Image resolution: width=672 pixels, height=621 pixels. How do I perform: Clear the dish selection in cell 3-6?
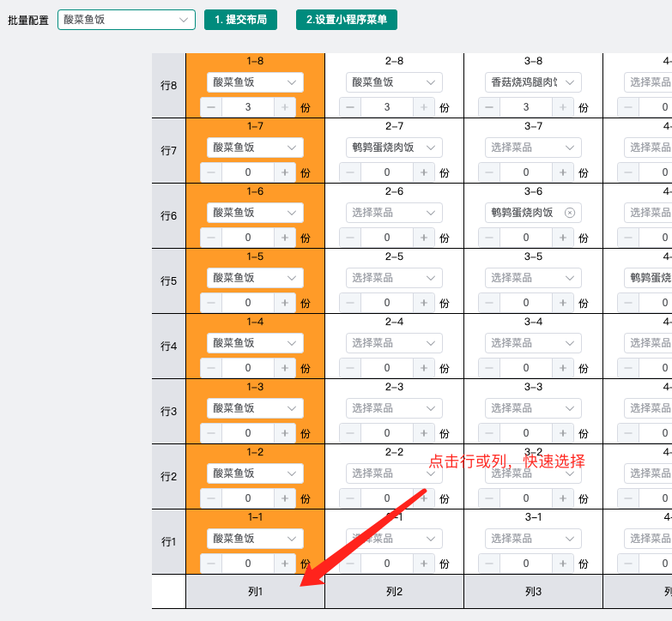(570, 213)
